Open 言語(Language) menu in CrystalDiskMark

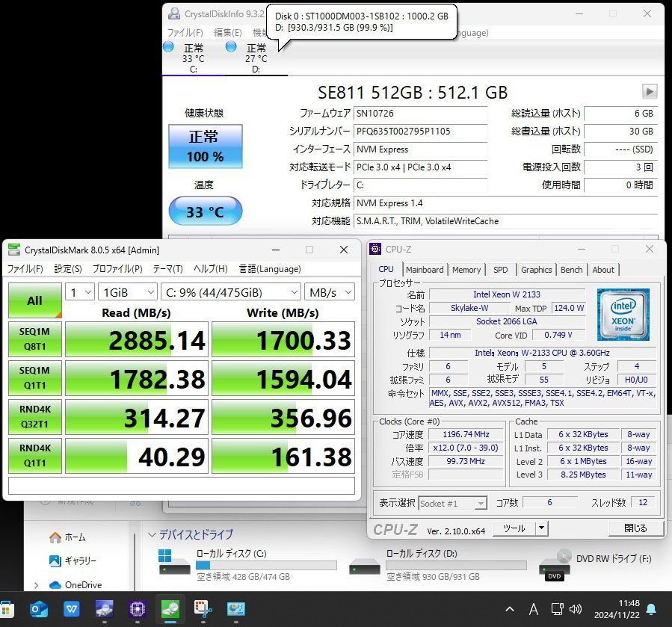click(270, 269)
